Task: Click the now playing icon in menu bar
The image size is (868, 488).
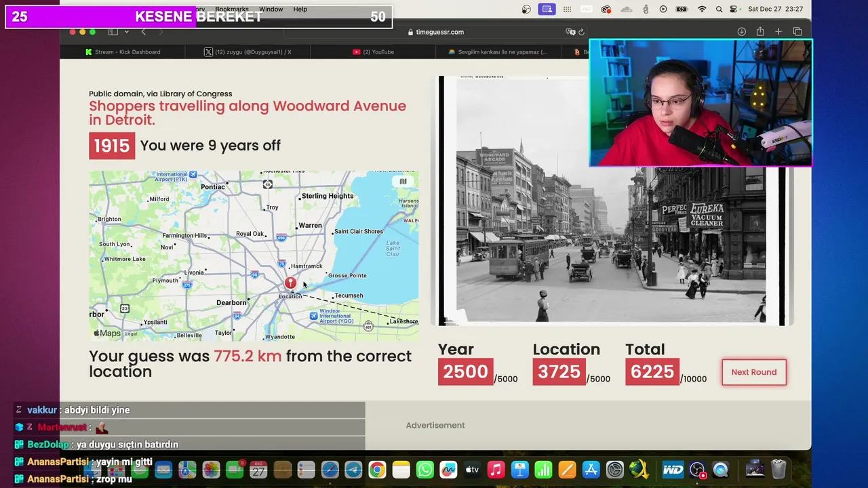Action: point(663,9)
